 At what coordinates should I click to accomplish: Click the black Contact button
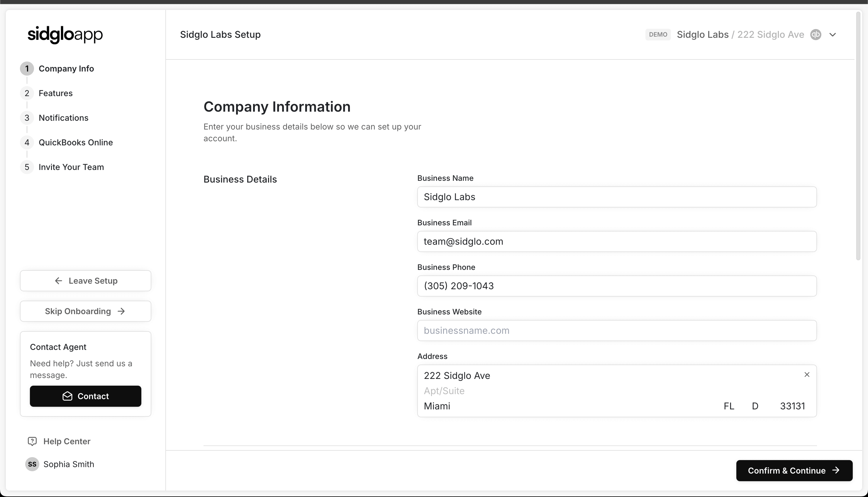[x=85, y=396]
